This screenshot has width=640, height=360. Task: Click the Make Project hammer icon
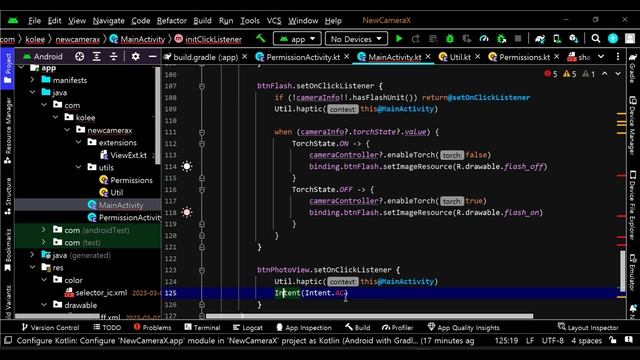click(x=260, y=39)
